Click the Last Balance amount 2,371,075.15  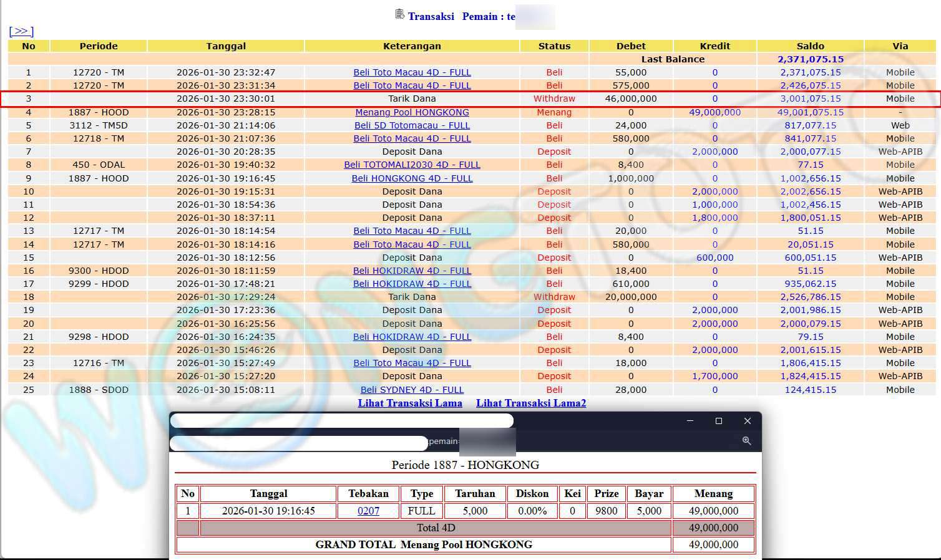pos(810,59)
